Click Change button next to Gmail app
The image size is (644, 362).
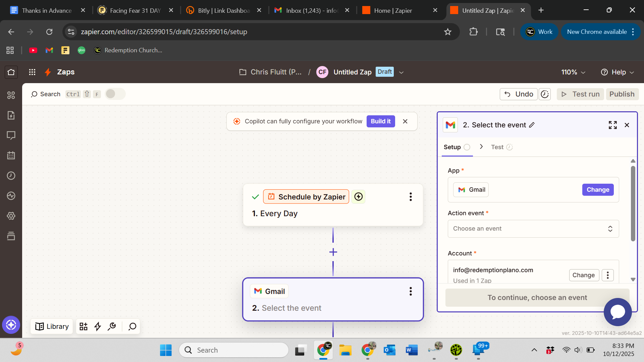click(x=598, y=190)
